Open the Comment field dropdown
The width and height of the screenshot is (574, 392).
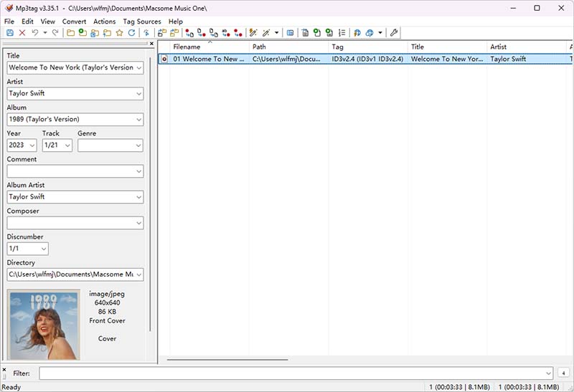(x=138, y=171)
